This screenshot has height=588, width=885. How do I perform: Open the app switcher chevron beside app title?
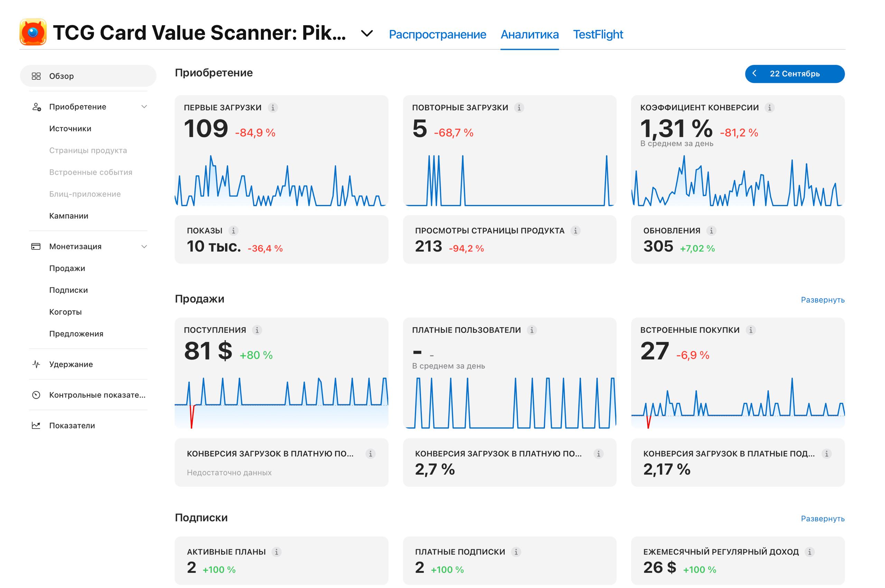click(x=366, y=34)
